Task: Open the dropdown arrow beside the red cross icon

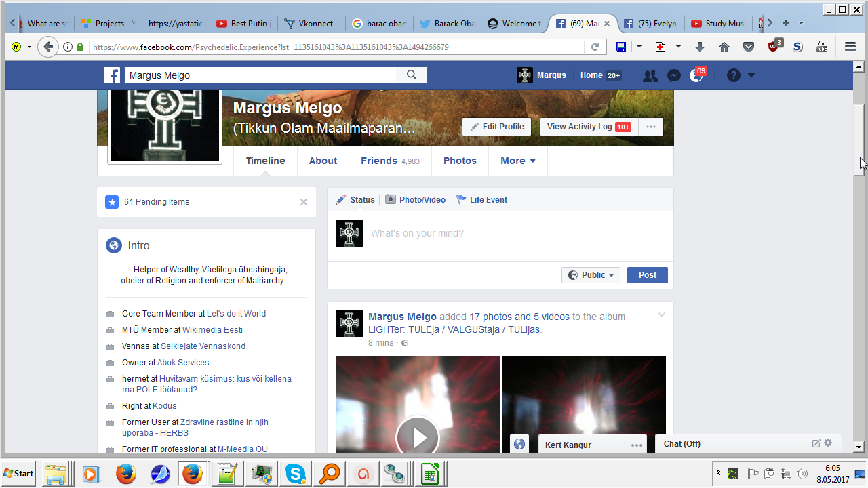Action: [x=678, y=47]
